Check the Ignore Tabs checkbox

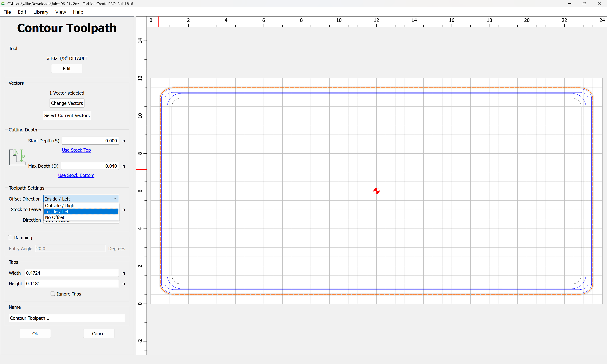point(52,294)
